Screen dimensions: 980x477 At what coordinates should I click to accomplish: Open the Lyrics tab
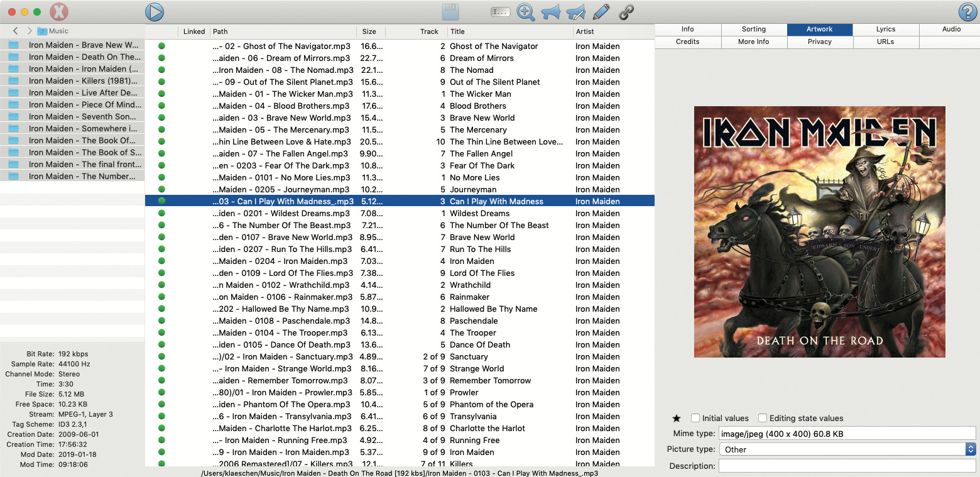pos(886,30)
